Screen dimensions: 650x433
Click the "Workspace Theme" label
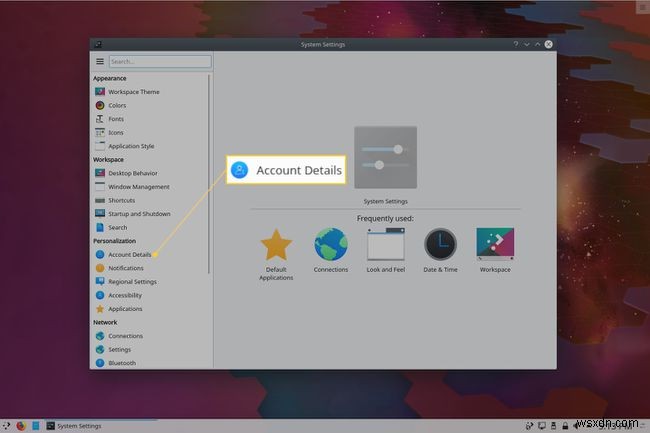[133, 92]
